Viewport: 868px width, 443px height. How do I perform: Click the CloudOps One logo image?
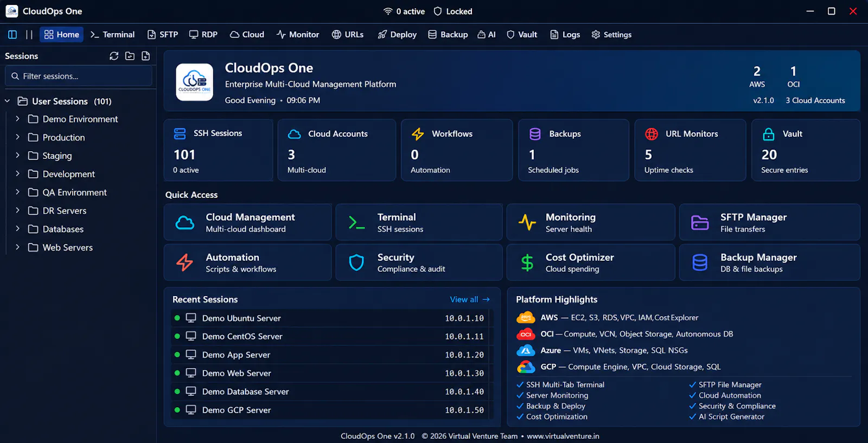tap(195, 82)
